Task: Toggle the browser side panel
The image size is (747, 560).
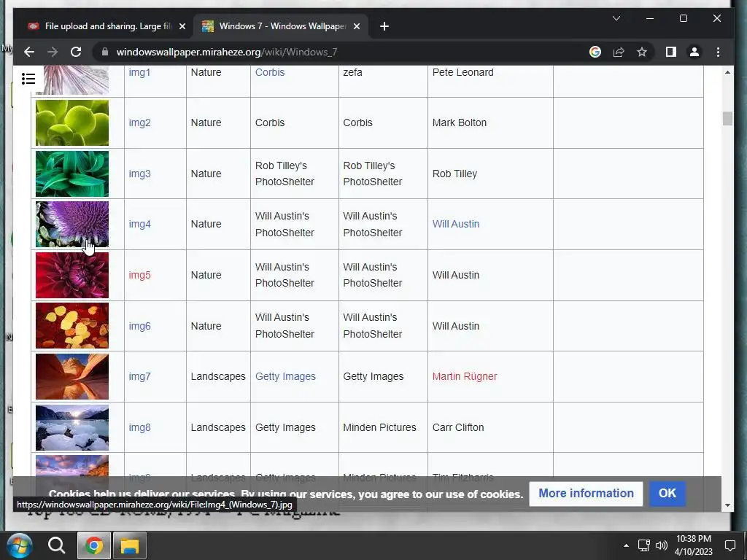Action: click(671, 52)
